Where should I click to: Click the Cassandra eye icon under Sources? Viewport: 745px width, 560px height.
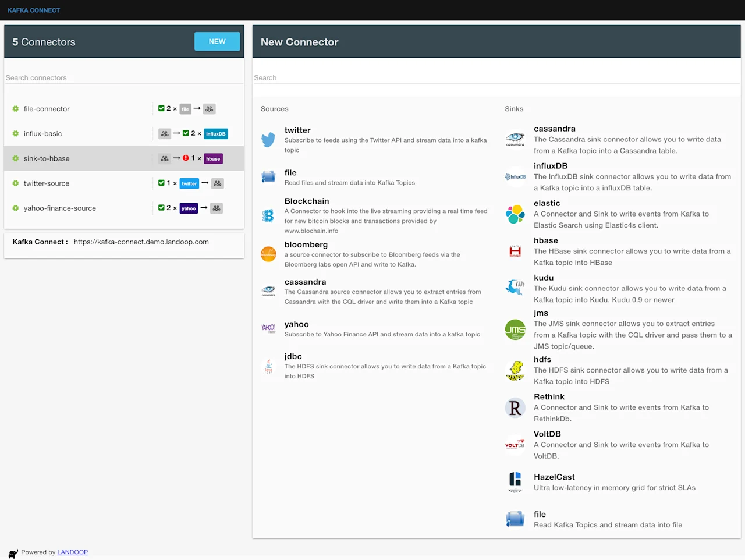coord(268,291)
